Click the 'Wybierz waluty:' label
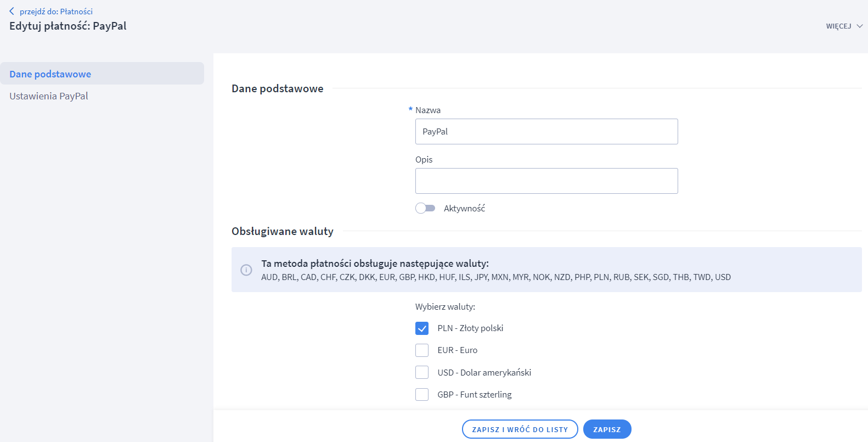868x442 pixels. coord(446,307)
